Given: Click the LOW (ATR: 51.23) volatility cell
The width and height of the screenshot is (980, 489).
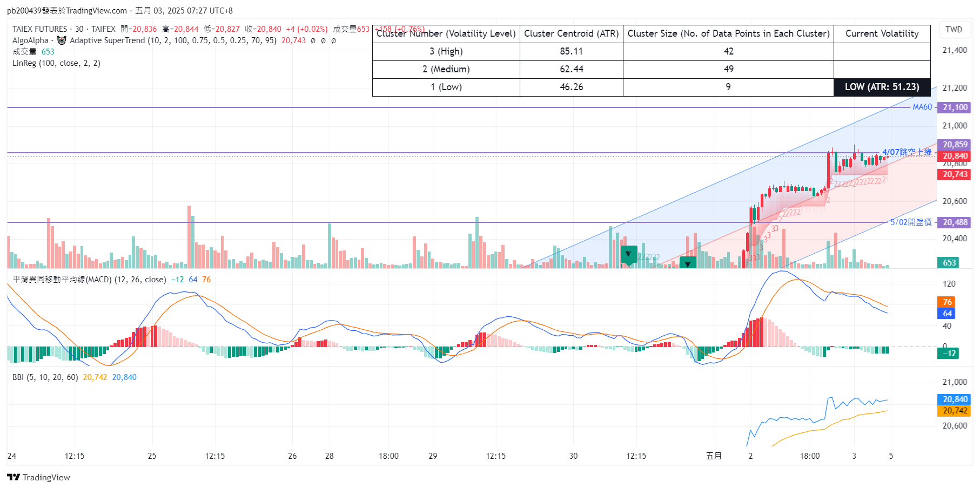Looking at the screenshot, I should [882, 87].
